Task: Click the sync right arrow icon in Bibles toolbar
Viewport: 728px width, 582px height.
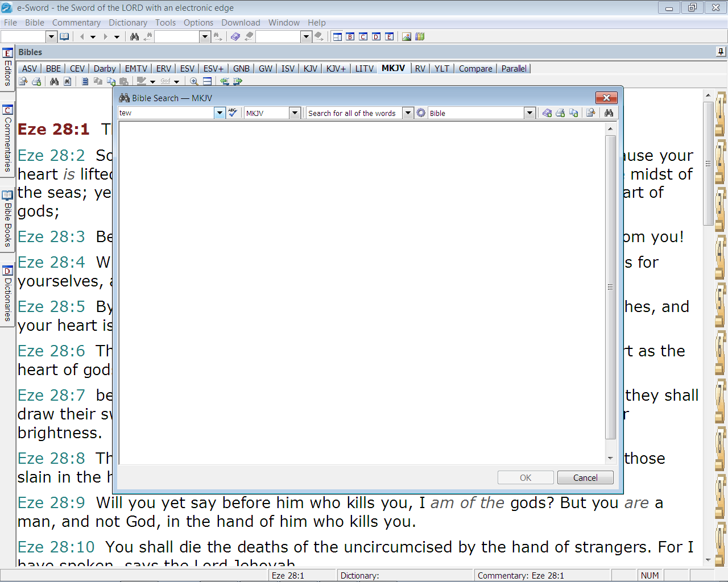Action: coord(238,81)
